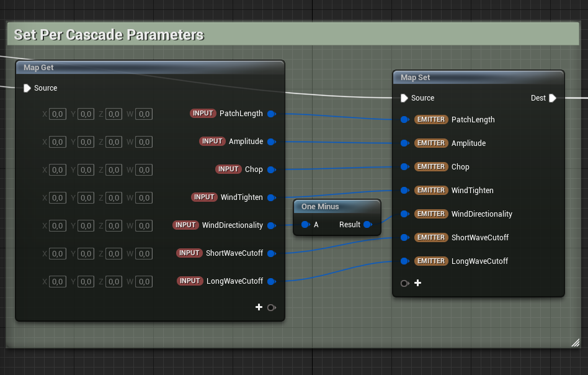The width and height of the screenshot is (588, 375).
Task: Click the Map Get Source execution pin
Action: coord(27,88)
